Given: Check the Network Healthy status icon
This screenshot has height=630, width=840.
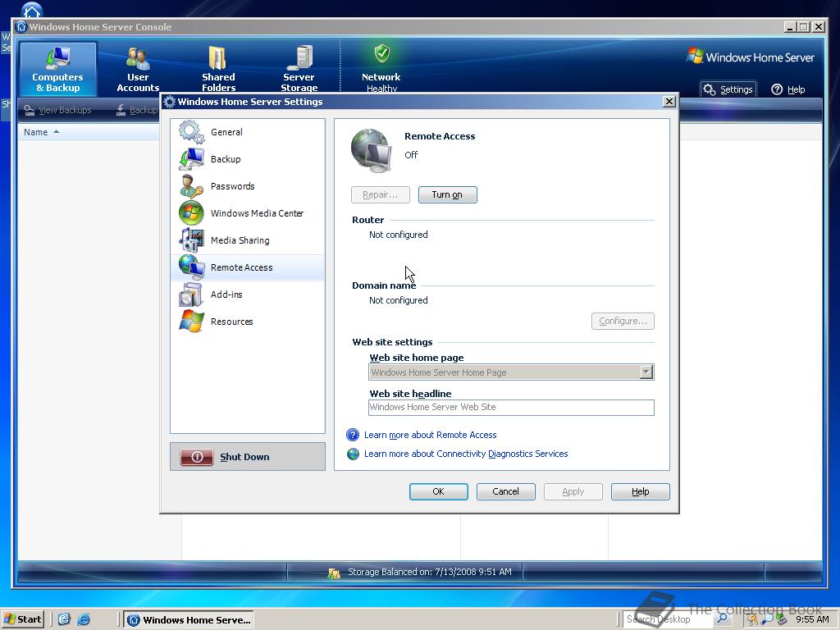Looking at the screenshot, I should tap(382, 53).
